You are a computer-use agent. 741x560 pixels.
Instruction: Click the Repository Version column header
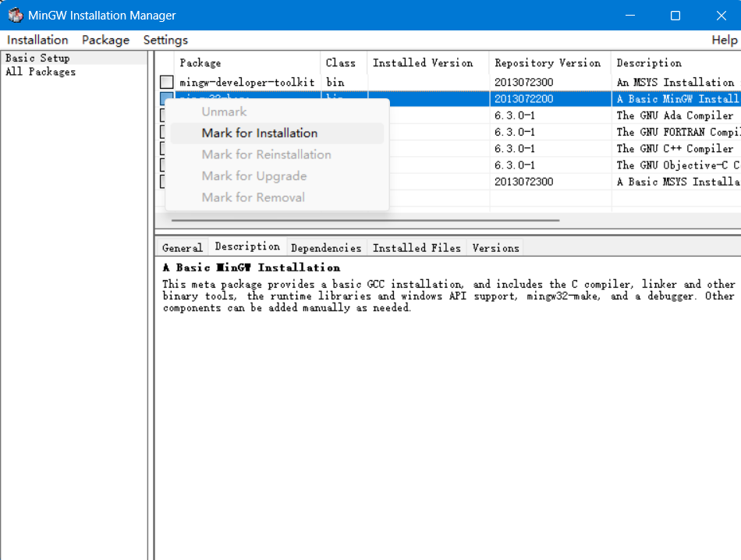[550, 63]
